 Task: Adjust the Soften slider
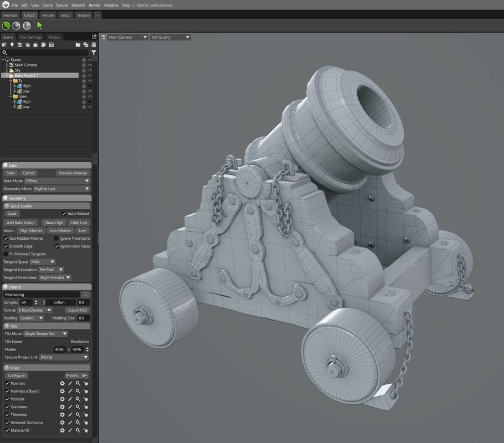click(x=59, y=302)
